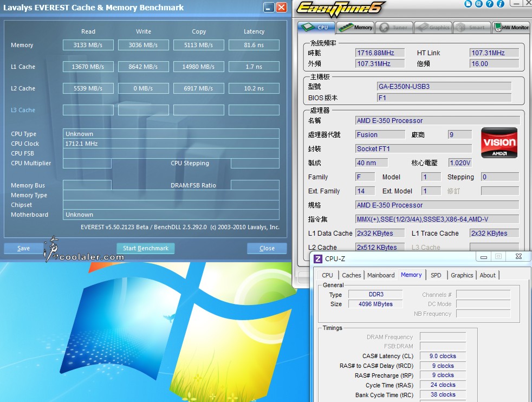Screen dimensions: 532x402
Task: Click L2 Cache Write 0 MB/s
Action: [144, 88]
